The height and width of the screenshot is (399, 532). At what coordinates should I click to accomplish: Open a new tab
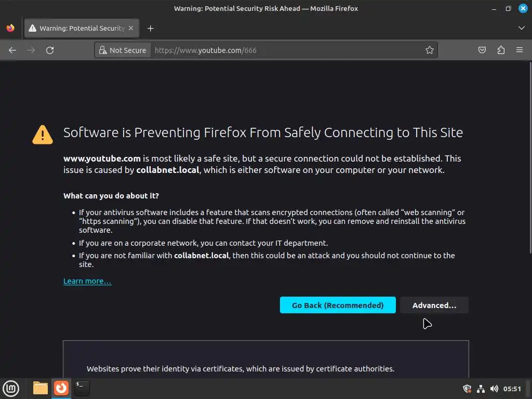point(151,28)
